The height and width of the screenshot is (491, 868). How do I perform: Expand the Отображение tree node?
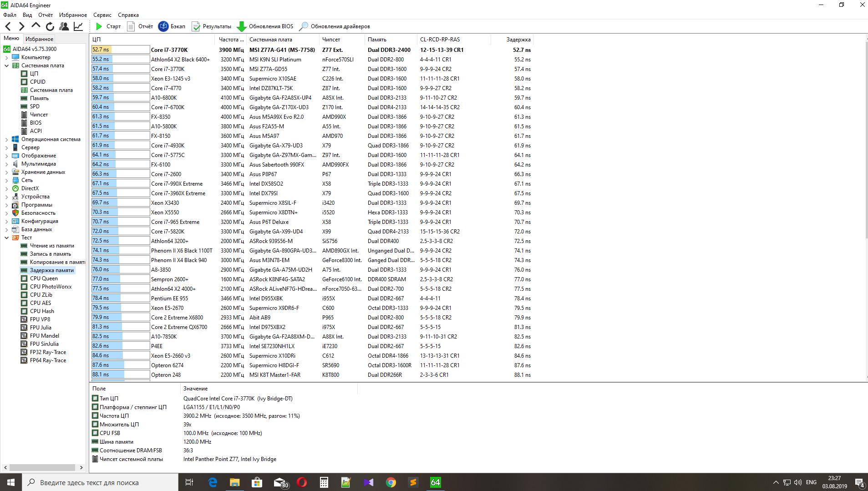coord(7,156)
